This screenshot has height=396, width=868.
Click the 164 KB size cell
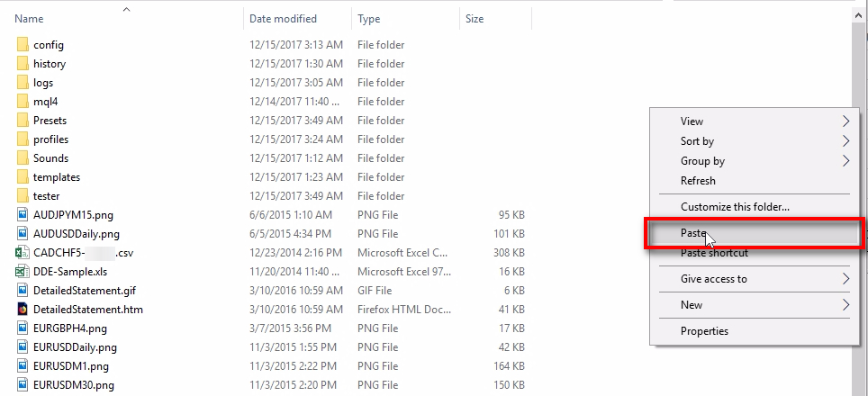tap(509, 366)
